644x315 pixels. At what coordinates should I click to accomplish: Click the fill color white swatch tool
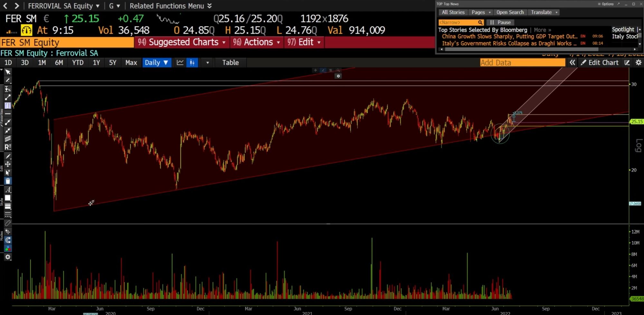(x=8, y=198)
